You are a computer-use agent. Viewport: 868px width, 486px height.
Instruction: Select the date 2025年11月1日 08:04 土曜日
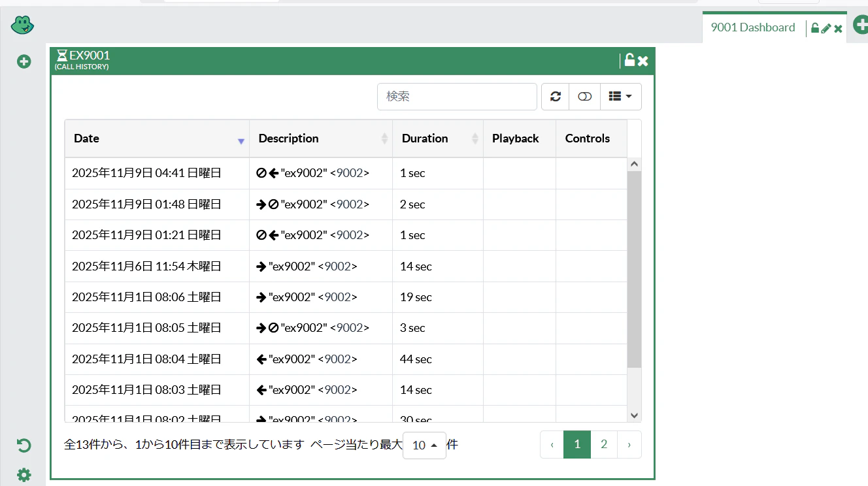point(146,359)
